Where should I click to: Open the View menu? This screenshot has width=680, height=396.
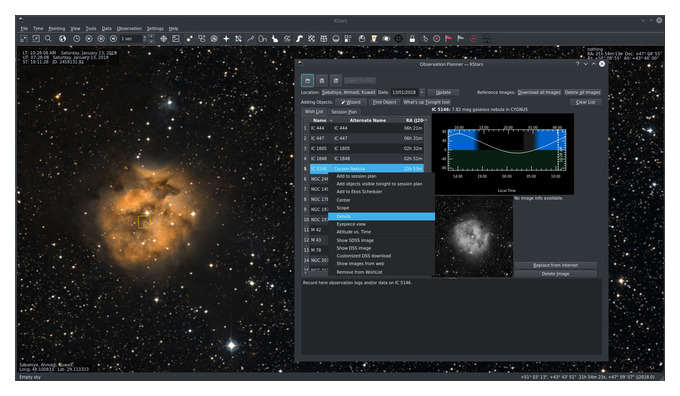point(75,29)
